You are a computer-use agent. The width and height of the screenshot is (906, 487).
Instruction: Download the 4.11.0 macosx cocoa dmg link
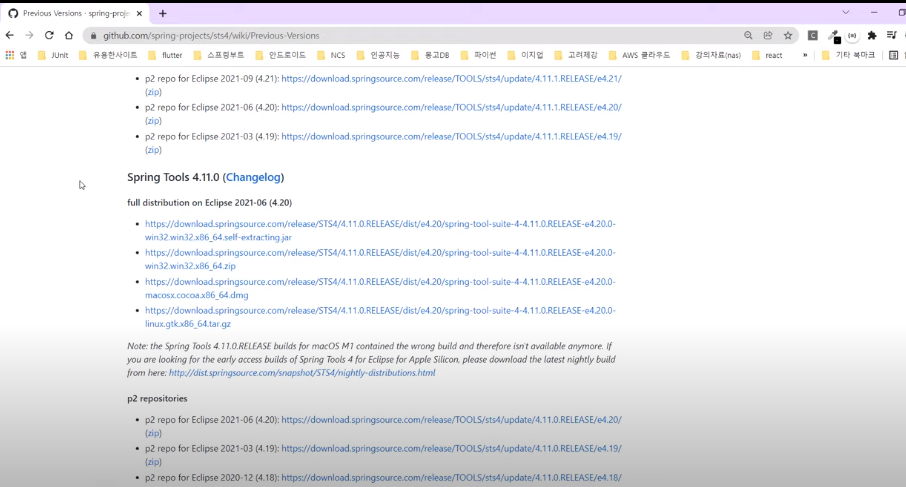(x=380, y=288)
